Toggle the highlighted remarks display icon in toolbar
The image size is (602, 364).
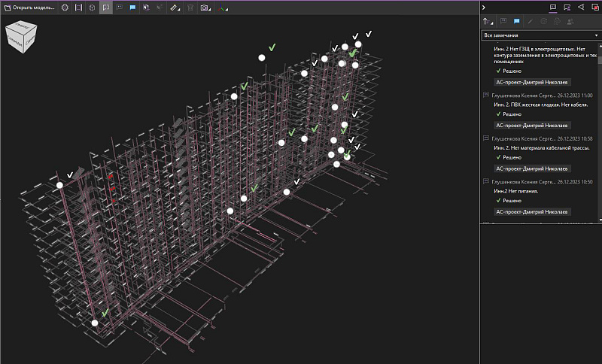pos(106,8)
